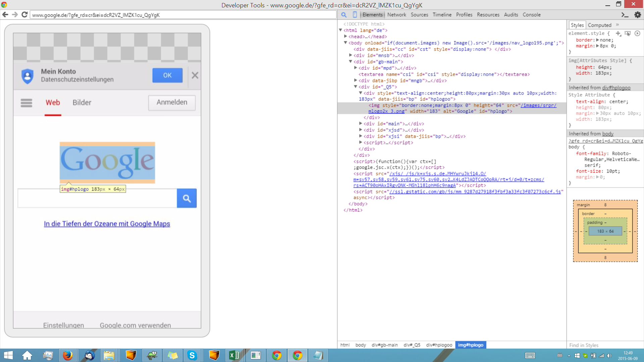This screenshot has height=362, width=644.
Task: Reload the inspected page
Action: 24,15
